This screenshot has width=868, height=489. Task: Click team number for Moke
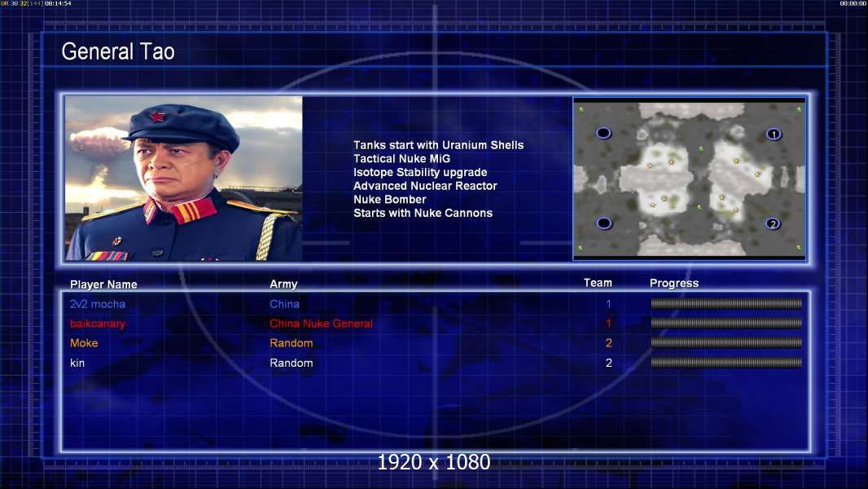pyautogui.click(x=608, y=343)
